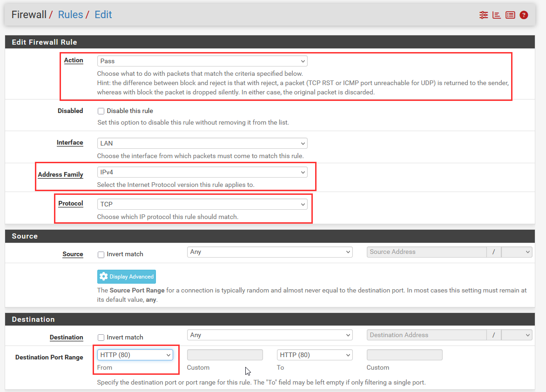Open the Protocol dropdown showing TCP
This screenshot has width=546, height=392.
[x=202, y=204]
